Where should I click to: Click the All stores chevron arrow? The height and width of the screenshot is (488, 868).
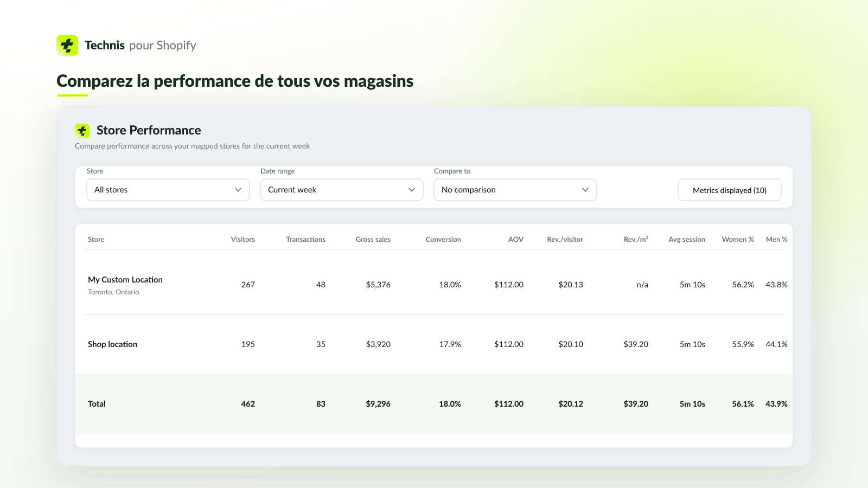(x=238, y=190)
